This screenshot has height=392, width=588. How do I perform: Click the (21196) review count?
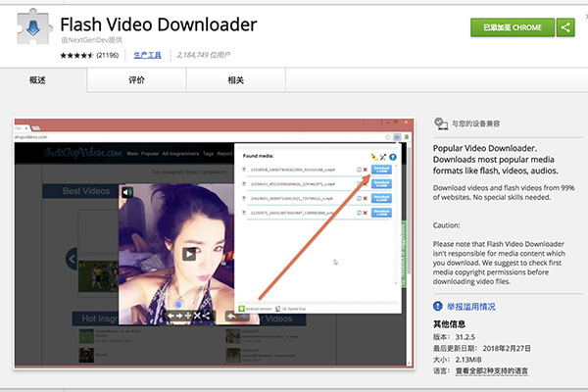107,56
